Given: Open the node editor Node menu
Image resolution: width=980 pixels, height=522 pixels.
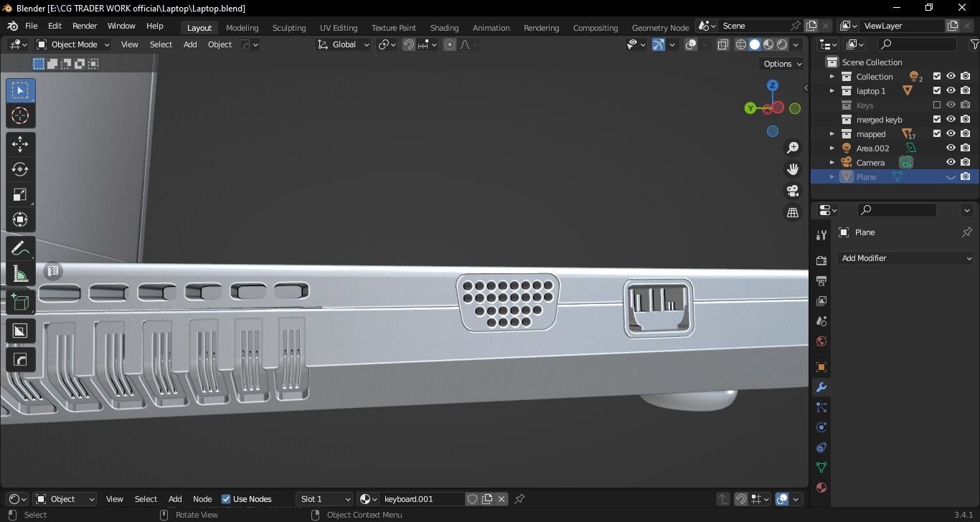Looking at the screenshot, I should [202, 499].
